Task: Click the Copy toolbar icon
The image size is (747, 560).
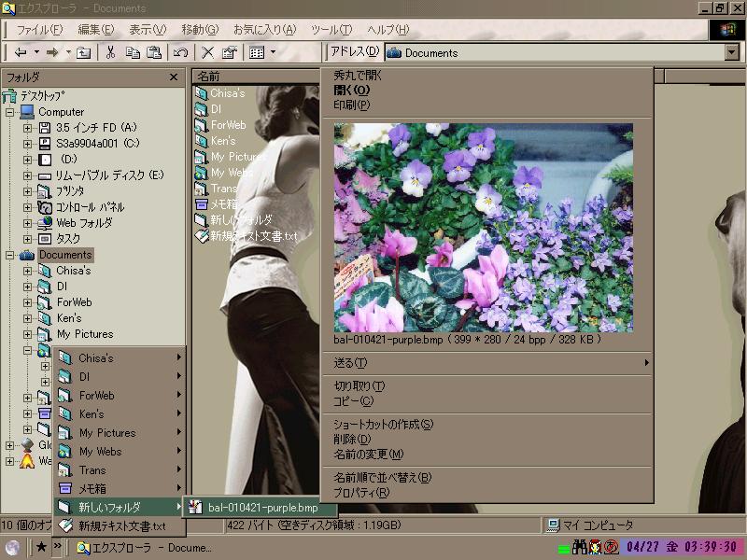Action: (133, 52)
